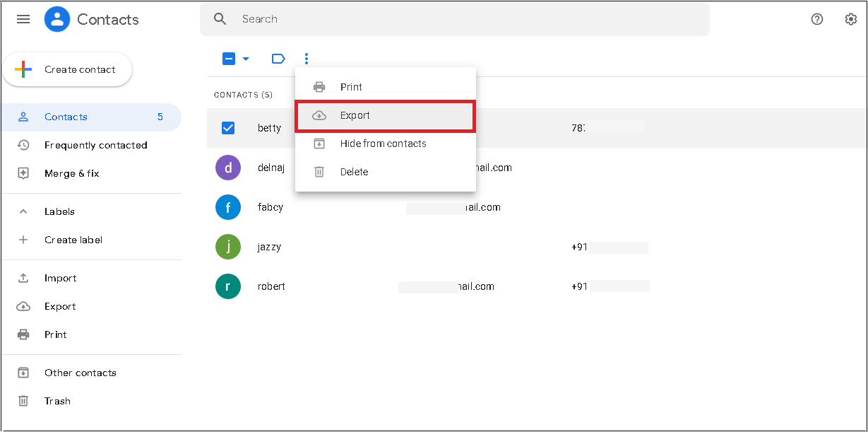Collapse the Labels section
Screen dimensions: 868x432
23,211
